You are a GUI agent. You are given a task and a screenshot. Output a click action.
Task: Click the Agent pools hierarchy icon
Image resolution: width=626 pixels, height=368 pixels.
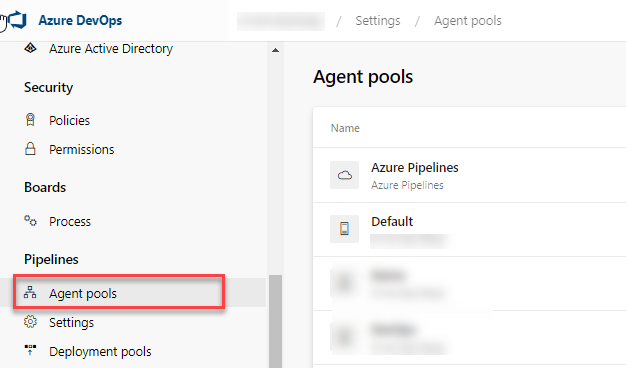click(30, 293)
